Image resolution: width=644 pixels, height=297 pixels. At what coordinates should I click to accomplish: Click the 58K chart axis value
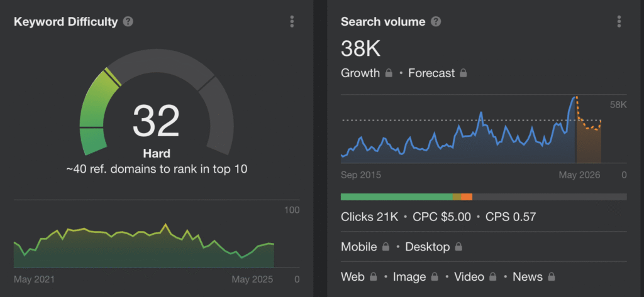pyautogui.click(x=618, y=105)
